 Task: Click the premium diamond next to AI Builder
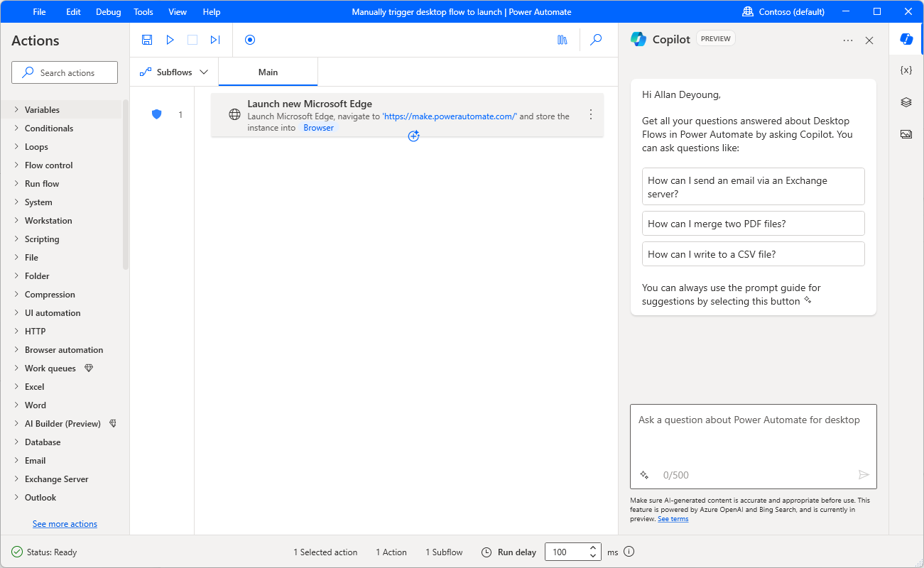(x=113, y=423)
